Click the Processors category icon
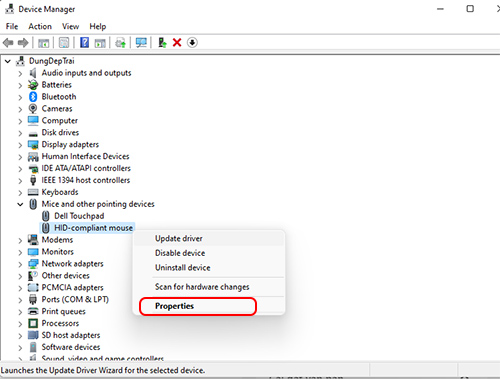This screenshot has width=500, height=379. (33, 323)
